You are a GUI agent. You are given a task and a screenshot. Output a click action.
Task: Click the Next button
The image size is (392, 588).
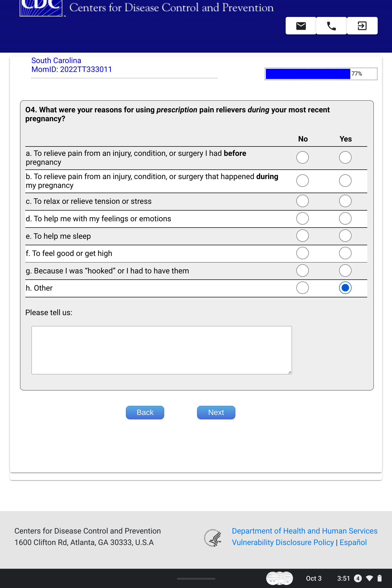(x=216, y=412)
